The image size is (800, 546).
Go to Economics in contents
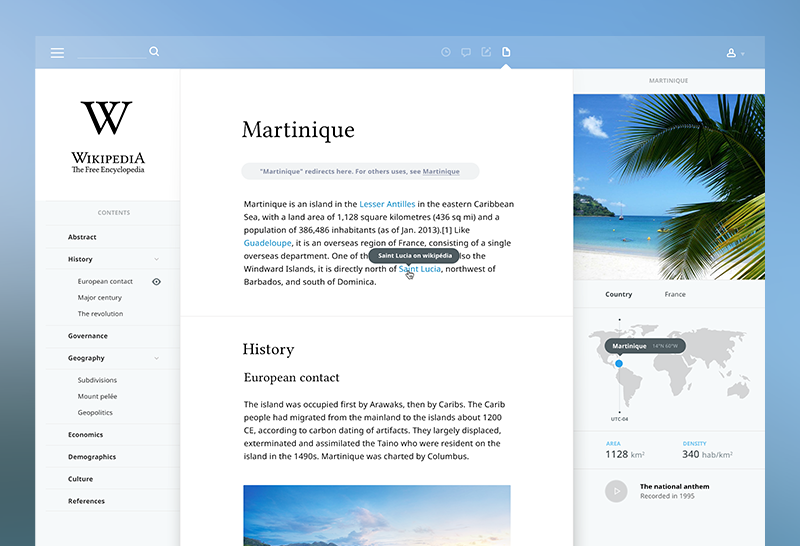(85, 435)
